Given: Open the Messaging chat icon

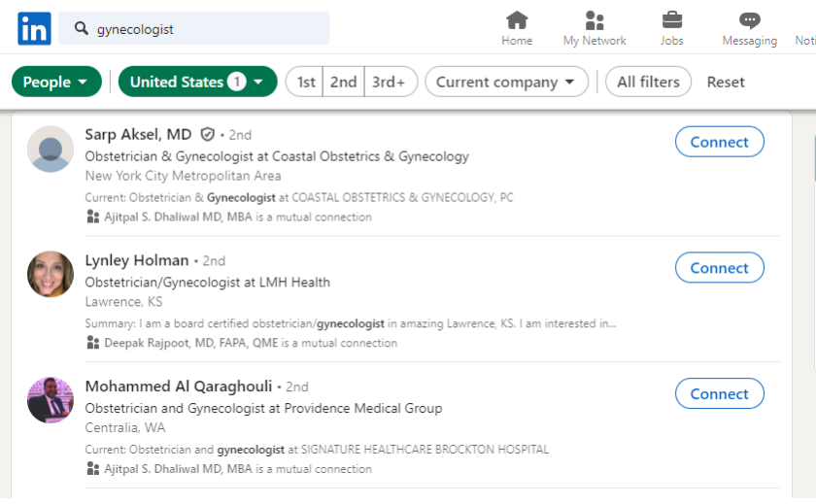Looking at the screenshot, I should pos(749,20).
